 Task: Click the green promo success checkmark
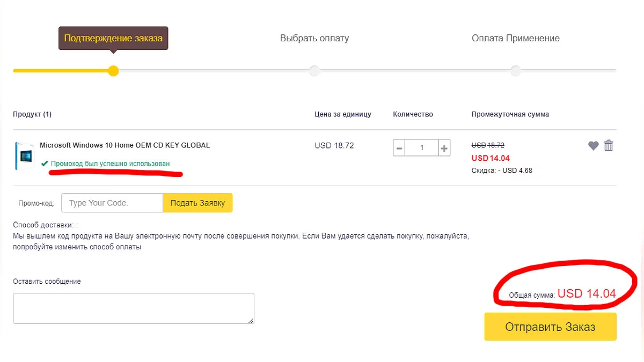45,163
